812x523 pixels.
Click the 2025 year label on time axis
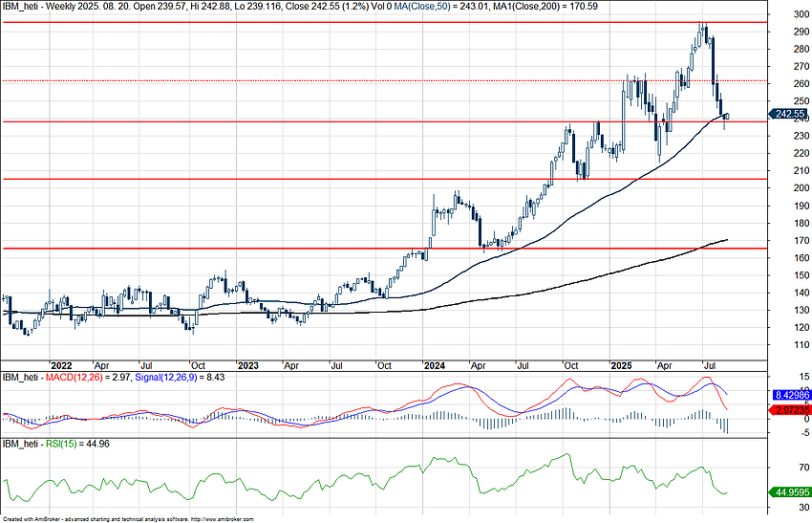[x=621, y=365]
